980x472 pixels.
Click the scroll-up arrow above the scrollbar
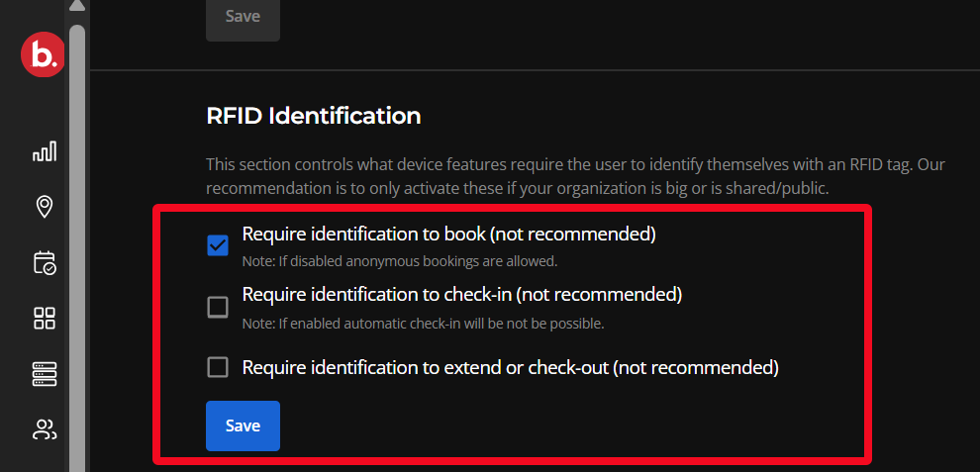(77, 5)
